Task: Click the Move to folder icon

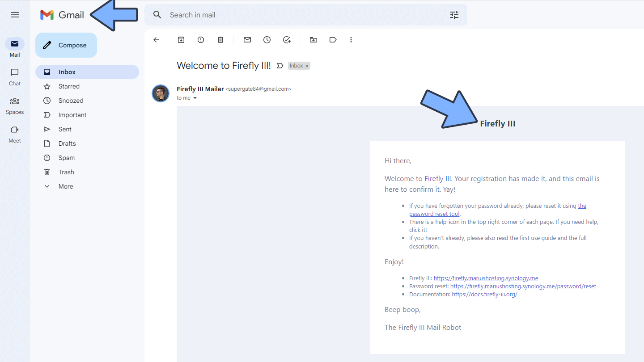Action: pos(314,40)
